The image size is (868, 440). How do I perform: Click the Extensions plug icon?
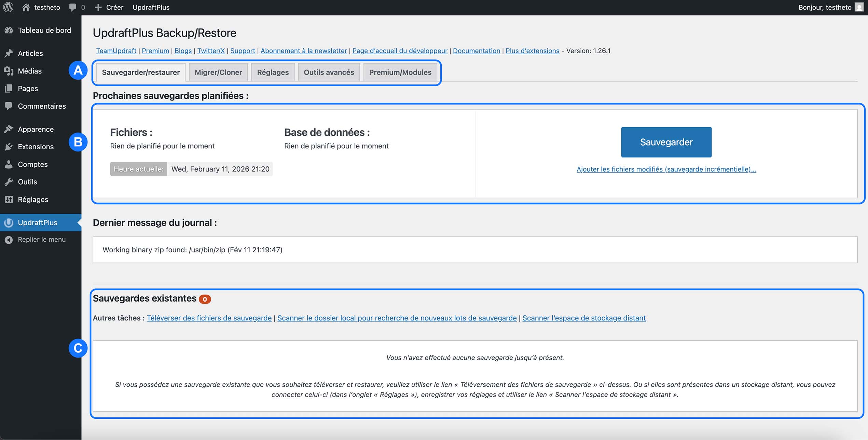(x=9, y=147)
